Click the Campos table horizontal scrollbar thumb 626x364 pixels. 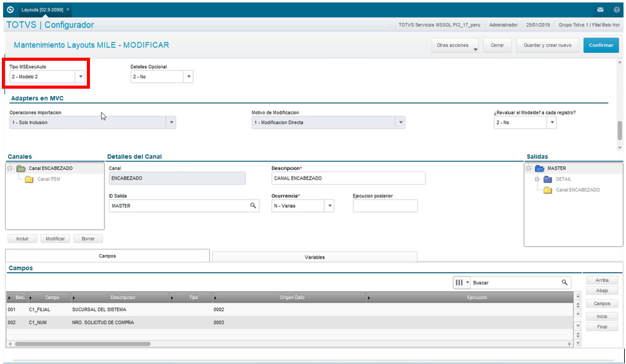pos(83,344)
